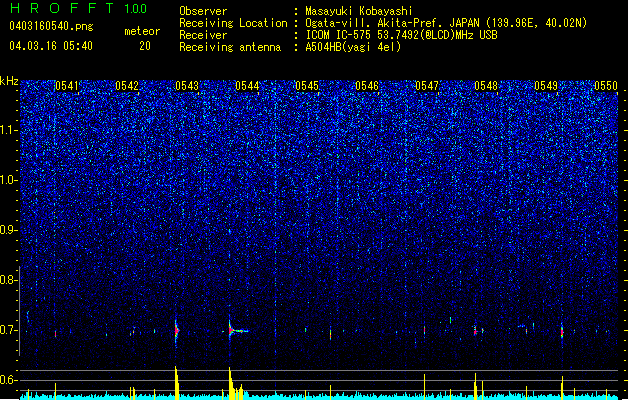Click the tall yellow intensity spike at 0543

[x=176, y=382]
